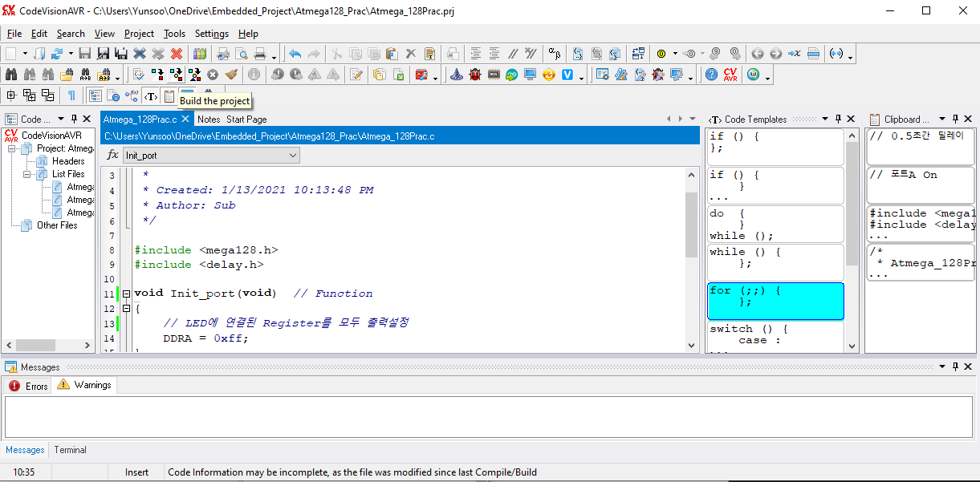The width and height of the screenshot is (980, 482).
Task: Click the 'DDRA = 0xff;' code line
Action: tap(206, 338)
